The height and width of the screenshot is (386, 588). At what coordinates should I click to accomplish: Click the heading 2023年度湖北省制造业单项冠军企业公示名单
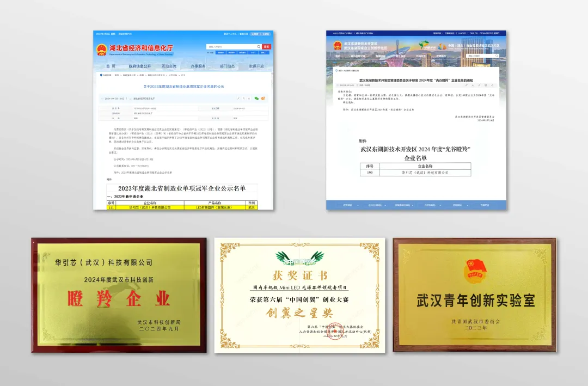[182, 188]
